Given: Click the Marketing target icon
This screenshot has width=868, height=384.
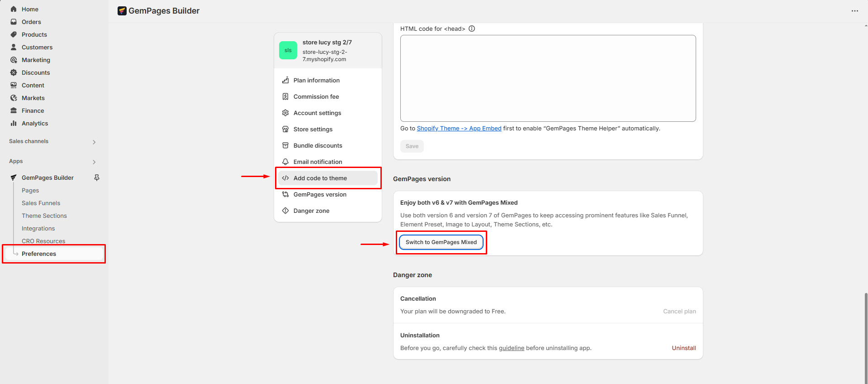Looking at the screenshot, I should (14, 60).
